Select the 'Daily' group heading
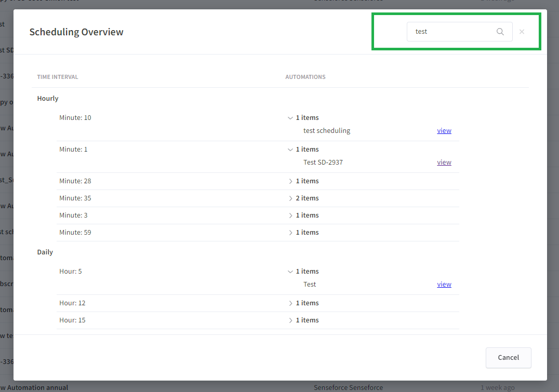This screenshot has width=559, height=392. tap(45, 252)
